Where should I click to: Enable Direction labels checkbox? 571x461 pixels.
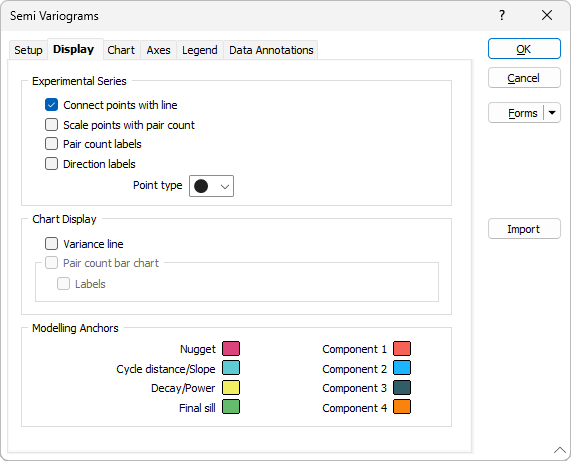[51, 164]
